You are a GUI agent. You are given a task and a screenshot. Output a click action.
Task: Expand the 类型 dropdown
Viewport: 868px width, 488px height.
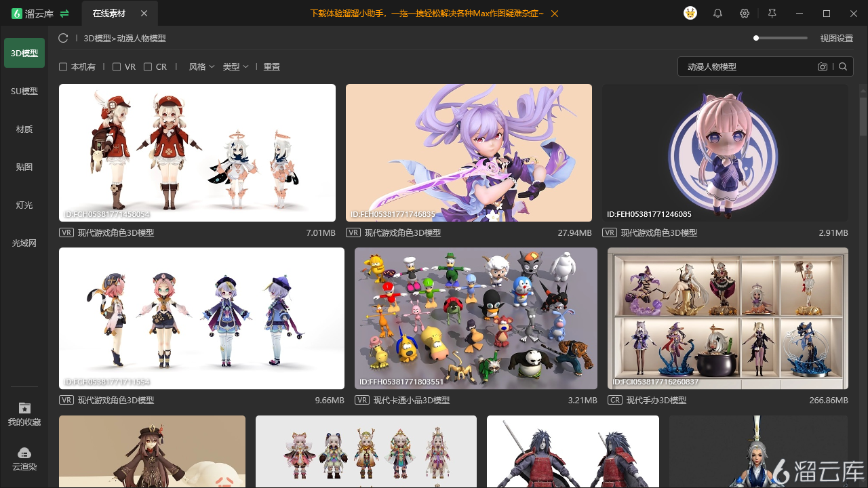235,66
